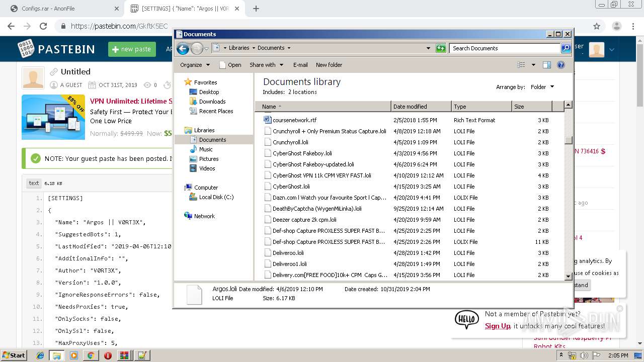Click the preview pane toggle icon
Screen dimensions: 644x362
(547, 65)
